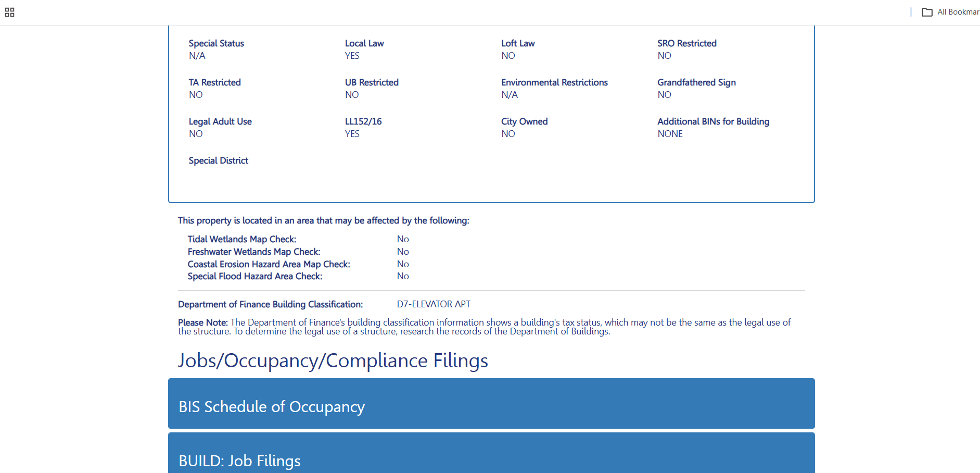The width and height of the screenshot is (980, 473).
Task: Click the LL152/16 label
Action: [x=363, y=121]
